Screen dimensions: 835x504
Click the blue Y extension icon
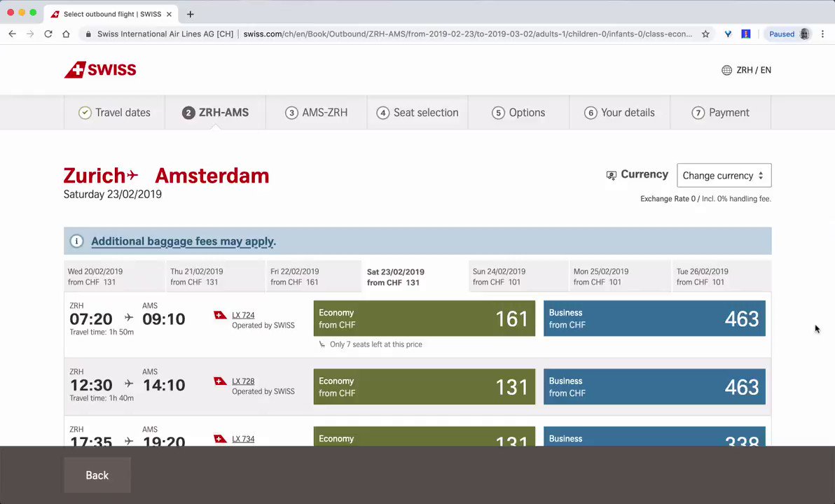click(x=728, y=34)
